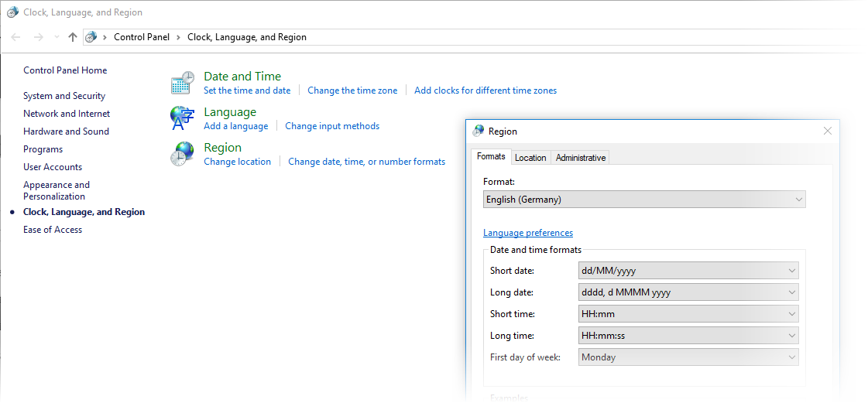The image size is (868, 403).
Task: Click the window title bar clock globe icon
Action: coord(12,12)
